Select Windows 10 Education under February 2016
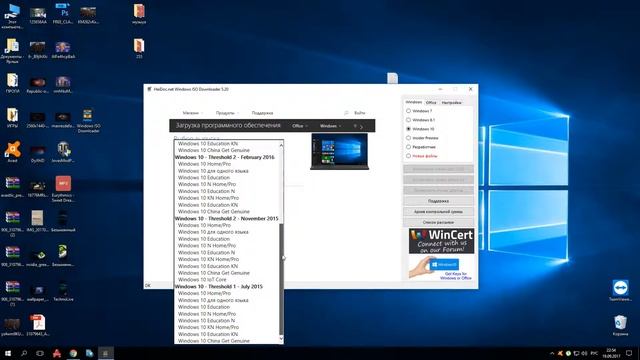Image resolution: width=640 pixels, height=360 pixels. 204,178
